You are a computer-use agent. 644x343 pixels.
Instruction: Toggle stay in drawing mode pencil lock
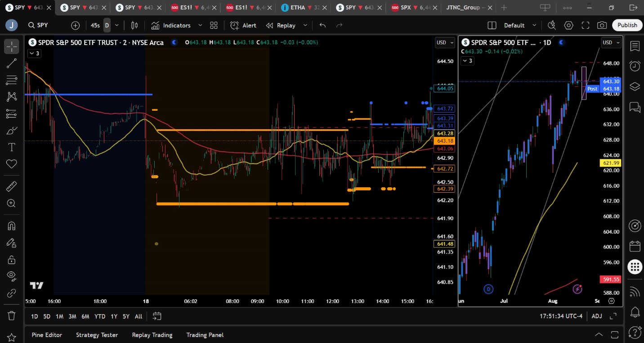[x=12, y=243]
